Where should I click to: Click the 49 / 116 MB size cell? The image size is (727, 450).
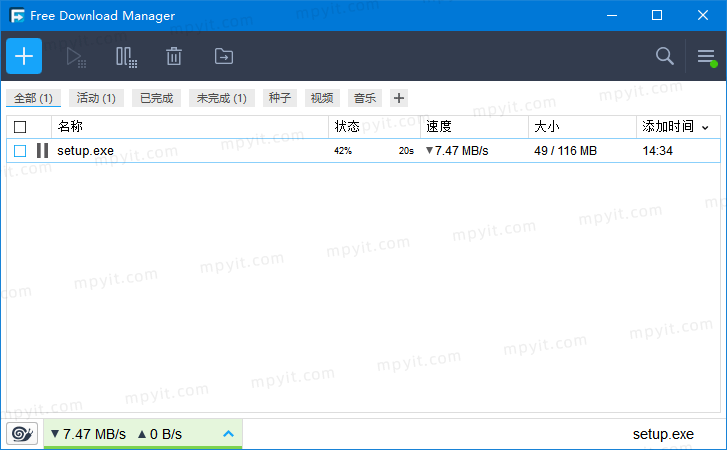565,151
